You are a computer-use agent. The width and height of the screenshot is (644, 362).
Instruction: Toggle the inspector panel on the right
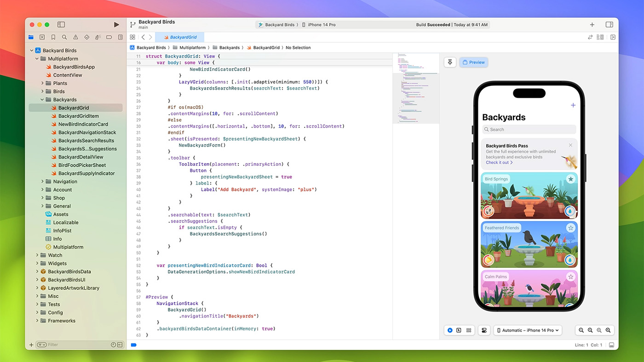point(609,25)
